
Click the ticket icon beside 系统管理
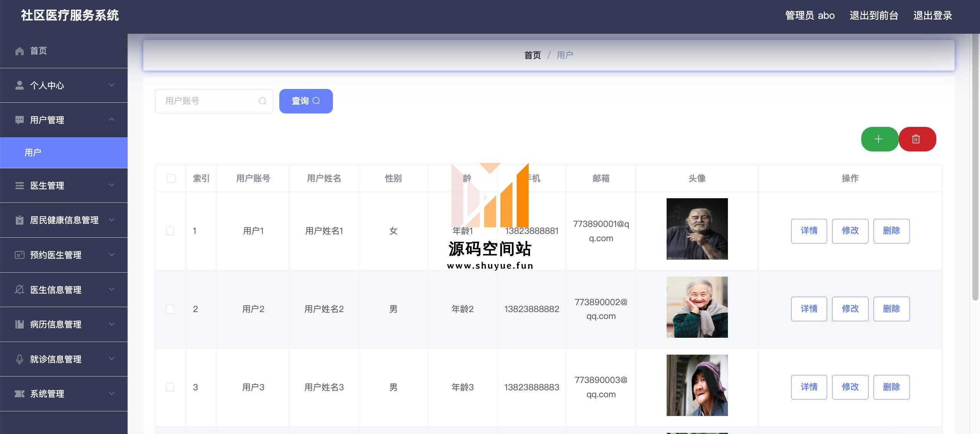(x=20, y=394)
